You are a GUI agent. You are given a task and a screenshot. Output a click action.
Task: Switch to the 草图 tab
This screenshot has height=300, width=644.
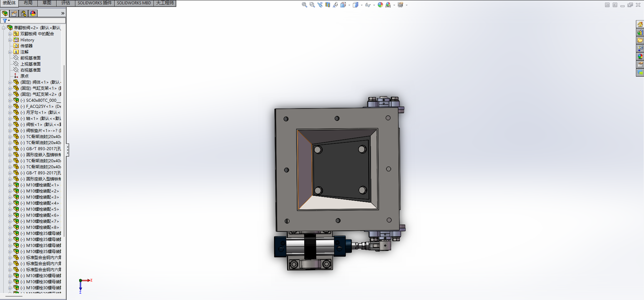coord(47,3)
